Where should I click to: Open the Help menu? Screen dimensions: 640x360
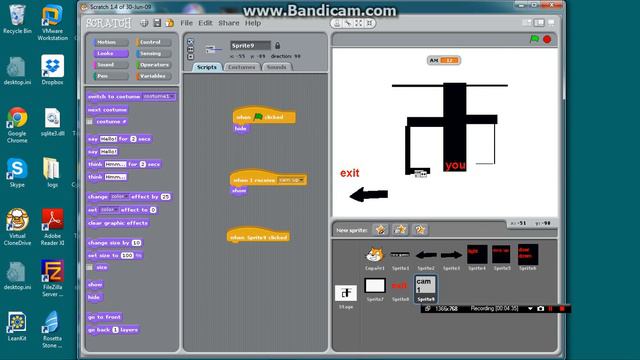253,23
